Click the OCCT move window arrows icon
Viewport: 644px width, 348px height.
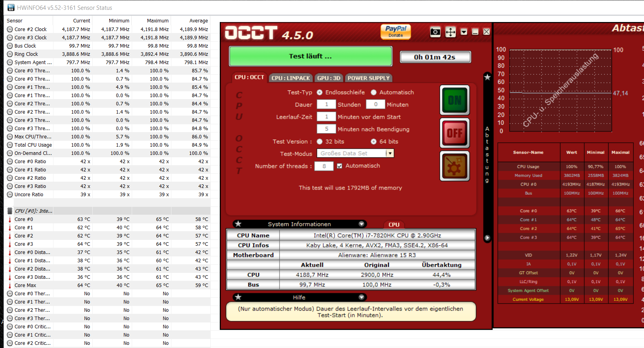451,32
